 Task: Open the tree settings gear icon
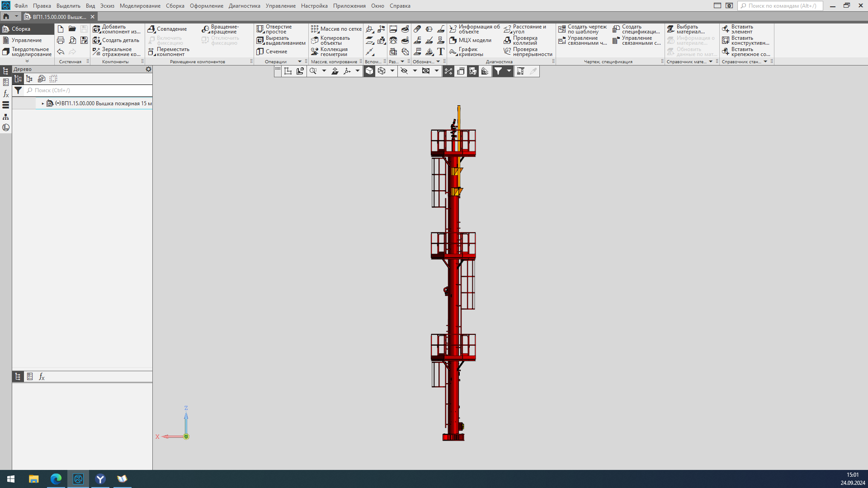(148, 69)
